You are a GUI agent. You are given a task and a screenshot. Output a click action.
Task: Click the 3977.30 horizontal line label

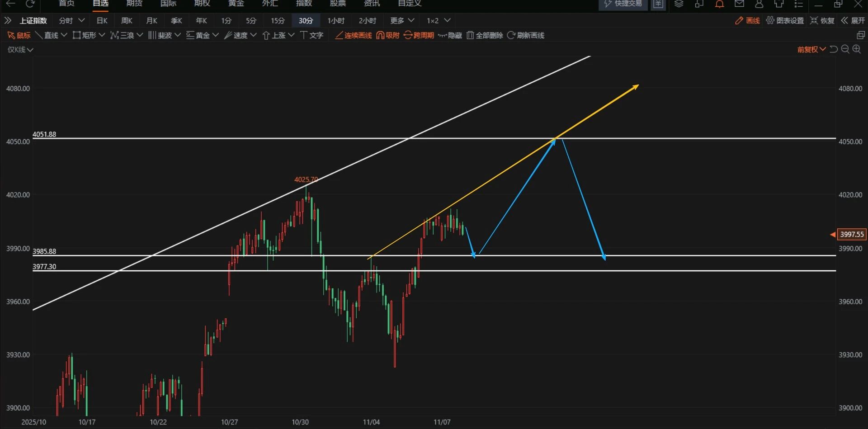pos(44,267)
